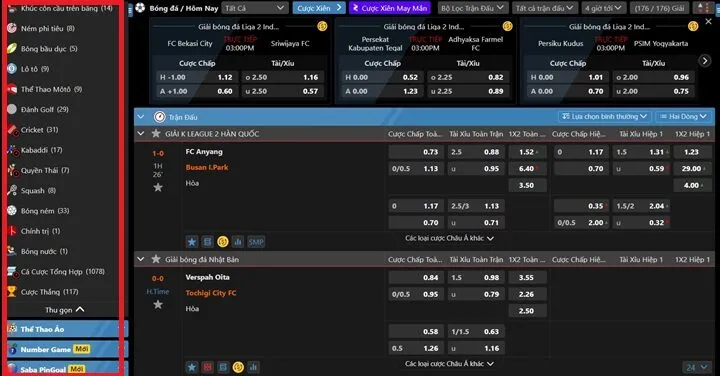This screenshot has width=720, height=376.
Task: Click coin icon on FC Bekasi City card
Action: pyautogui.click(x=322, y=27)
